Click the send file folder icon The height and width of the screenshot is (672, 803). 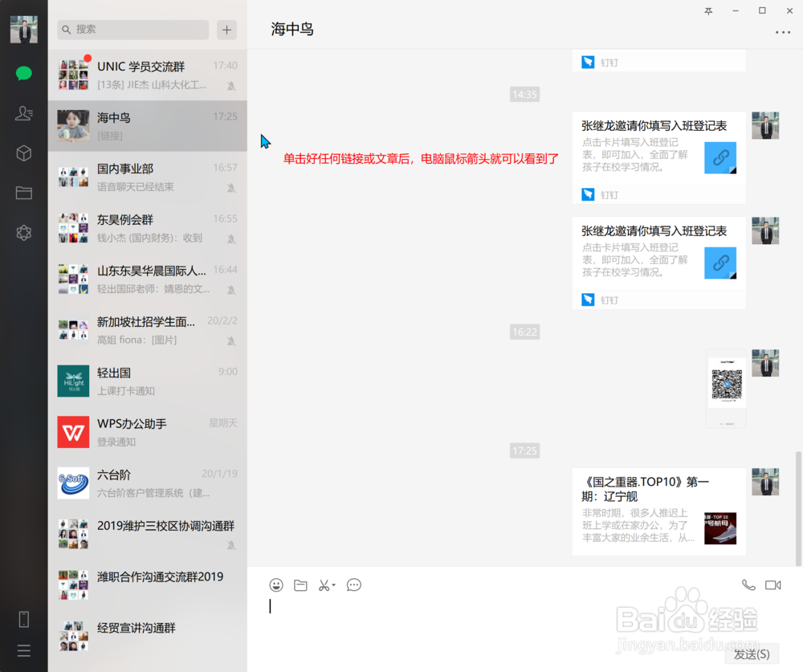point(300,585)
